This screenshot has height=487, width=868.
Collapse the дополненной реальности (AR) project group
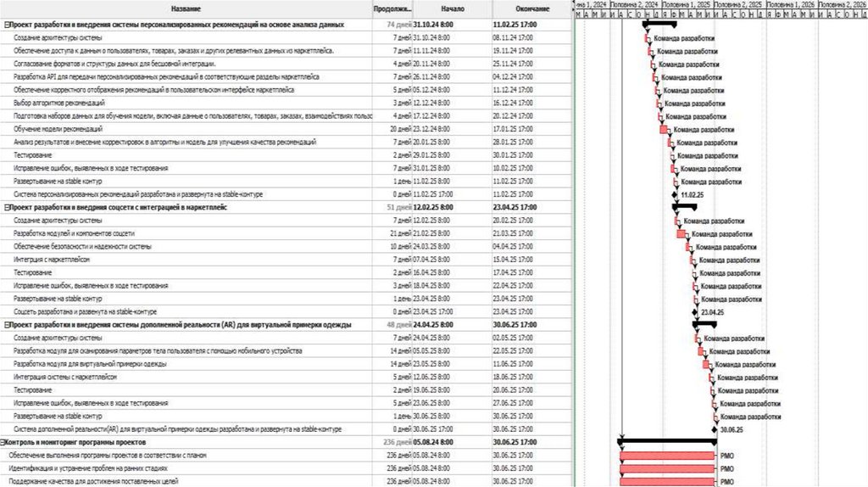(7, 325)
